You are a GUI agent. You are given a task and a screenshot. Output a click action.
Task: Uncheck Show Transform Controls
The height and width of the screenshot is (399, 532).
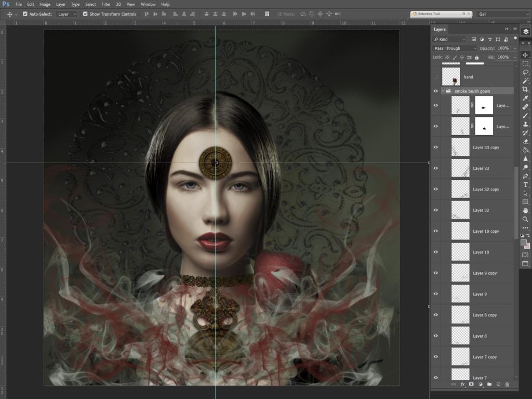(85, 14)
